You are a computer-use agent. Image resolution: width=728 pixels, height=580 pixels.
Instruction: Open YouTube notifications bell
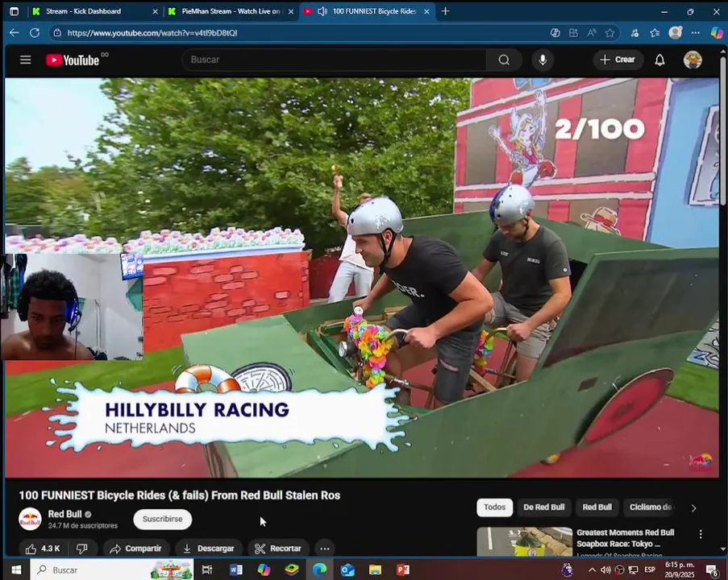pyautogui.click(x=659, y=60)
